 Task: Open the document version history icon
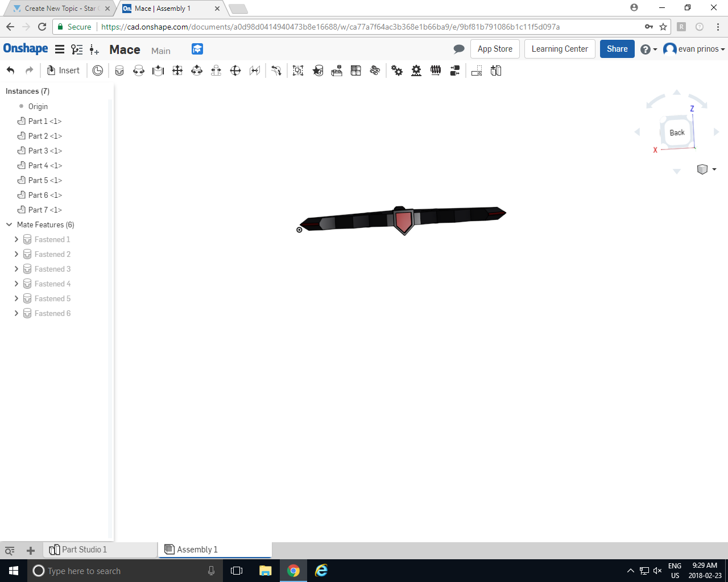click(x=97, y=70)
